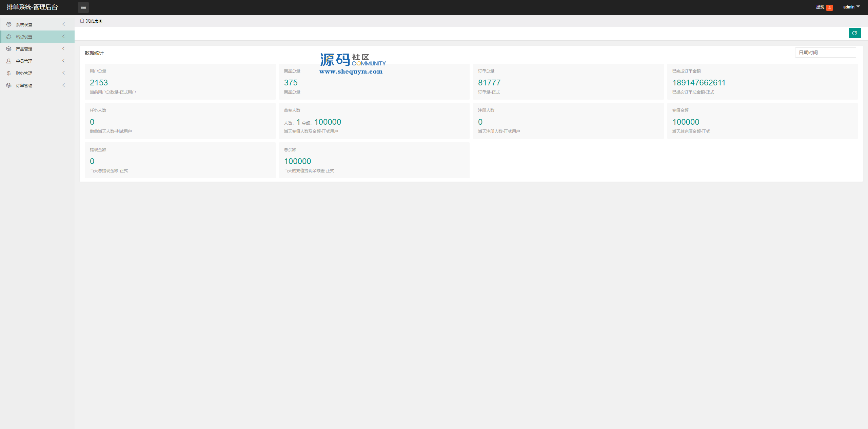Expand the 系统设置 chevron arrow
This screenshot has width=868, height=429.
63,24
